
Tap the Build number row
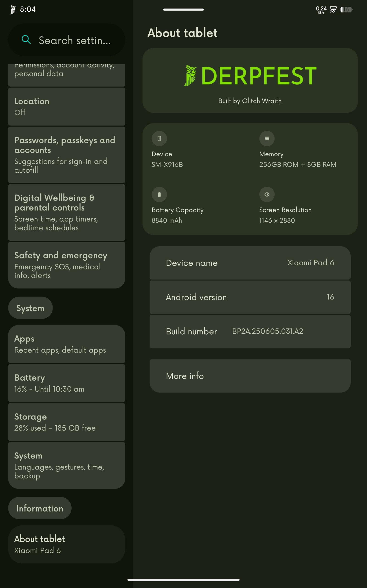pos(250,331)
